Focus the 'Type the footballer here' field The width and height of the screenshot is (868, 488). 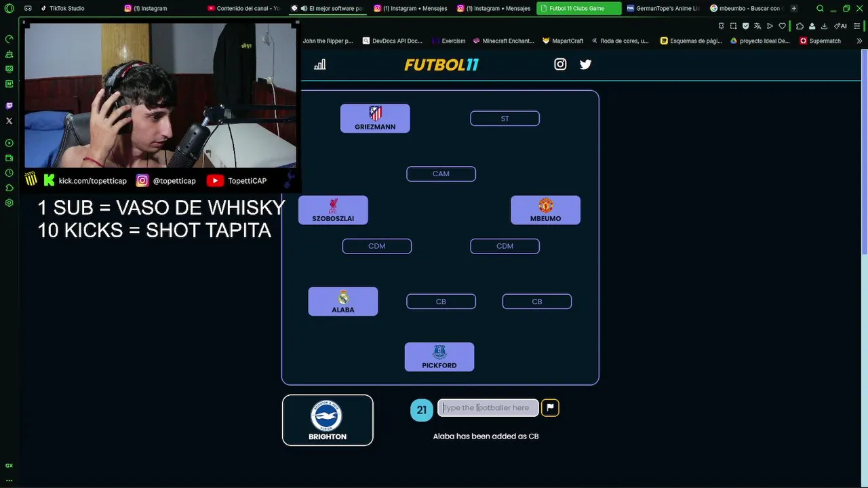(x=488, y=407)
